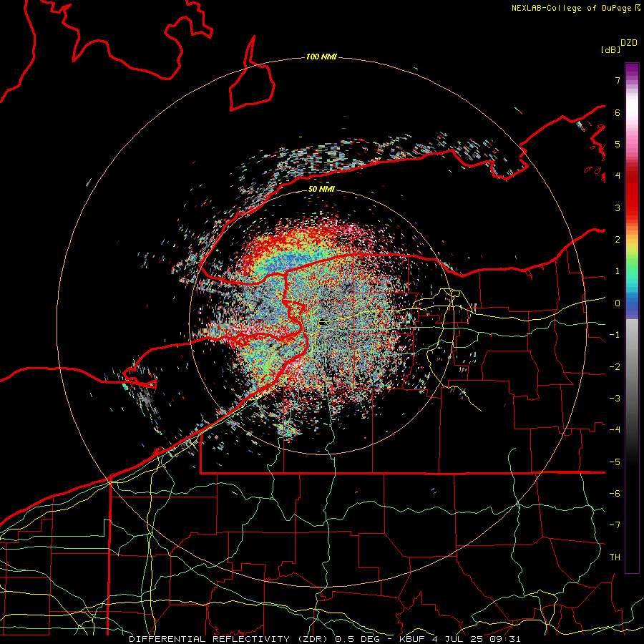This screenshot has height=644, width=644.
Task: Click the 5 value on color scale
Action: [x=618, y=144]
